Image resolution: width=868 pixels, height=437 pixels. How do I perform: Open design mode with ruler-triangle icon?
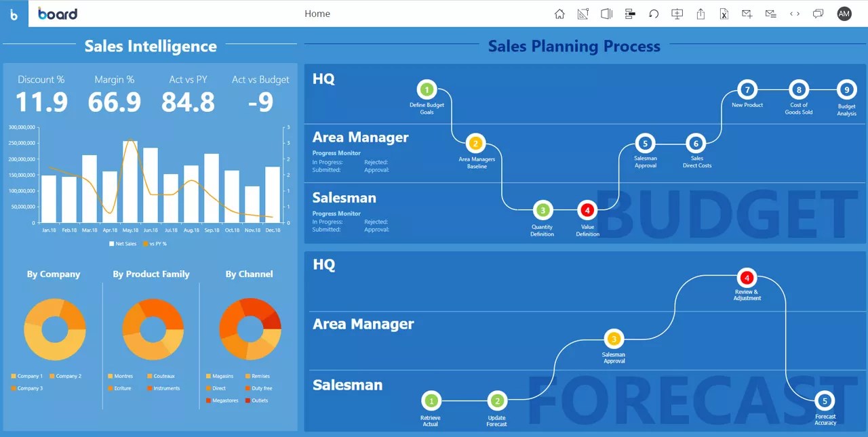(583, 14)
